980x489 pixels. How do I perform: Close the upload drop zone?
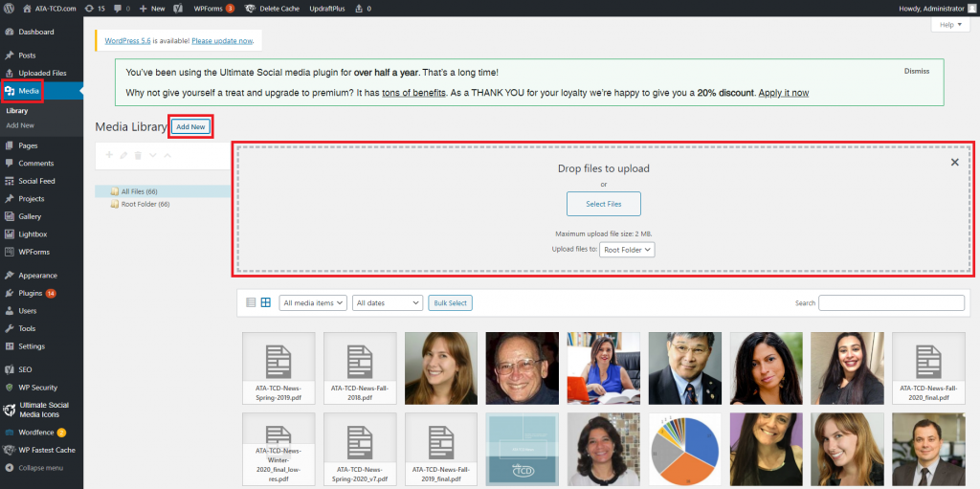click(x=954, y=162)
